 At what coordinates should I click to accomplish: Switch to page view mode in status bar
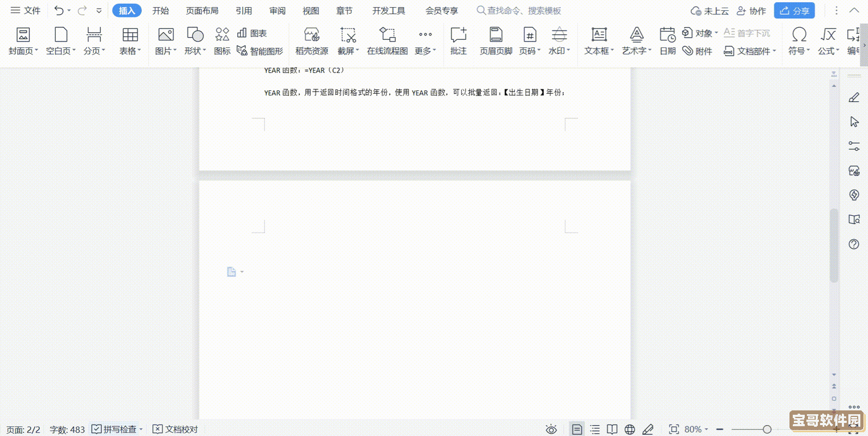(576, 429)
